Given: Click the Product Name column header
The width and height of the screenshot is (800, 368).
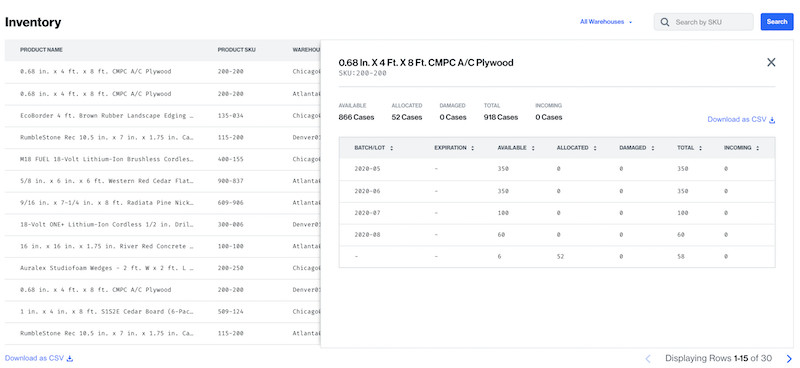Looking at the screenshot, I should click(41, 50).
